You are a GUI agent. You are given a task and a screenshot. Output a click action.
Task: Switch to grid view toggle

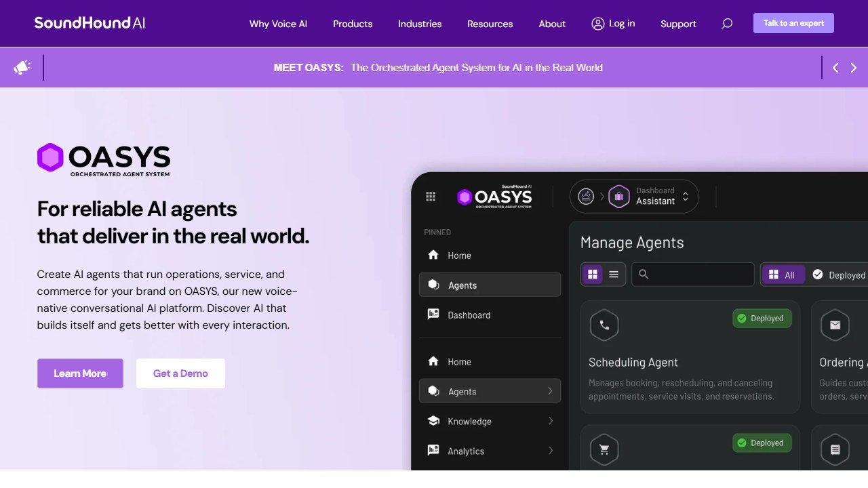[x=593, y=274]
